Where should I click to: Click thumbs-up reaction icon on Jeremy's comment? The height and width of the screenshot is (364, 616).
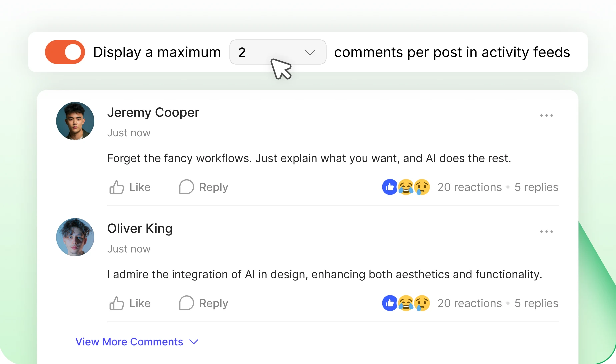point(390,187)
